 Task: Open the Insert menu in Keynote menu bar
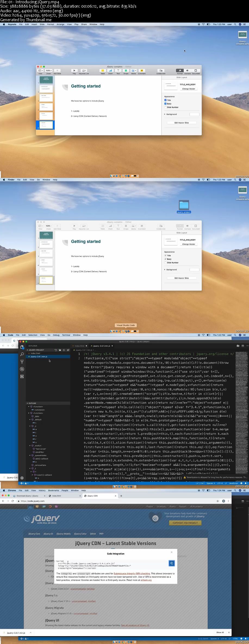pos(34,24)
